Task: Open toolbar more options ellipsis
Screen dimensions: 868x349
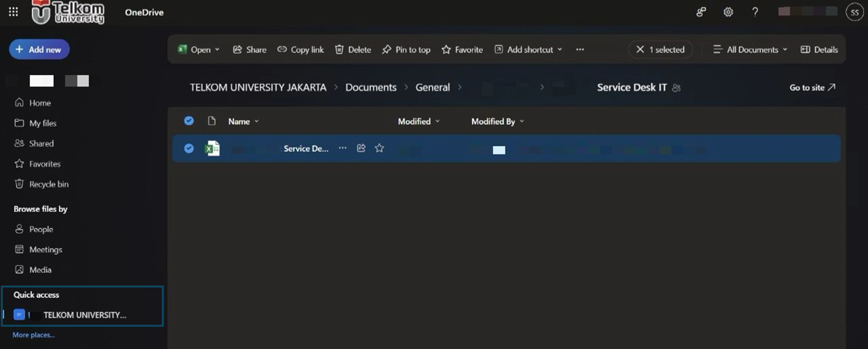Action: (580, 49)
